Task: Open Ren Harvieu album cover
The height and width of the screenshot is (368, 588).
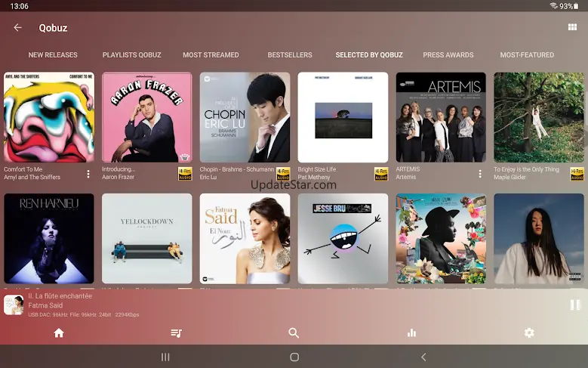Action: pos(49,239)
